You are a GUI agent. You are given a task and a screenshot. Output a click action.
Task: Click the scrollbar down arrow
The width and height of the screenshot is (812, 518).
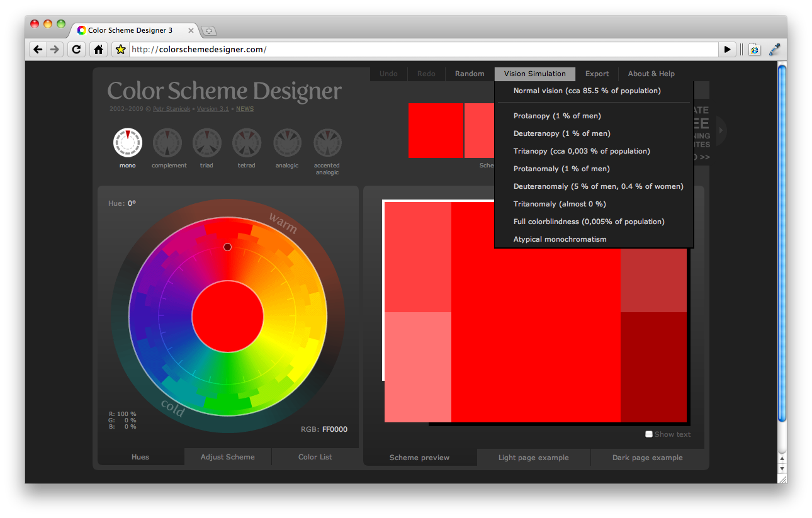tap(782, 469)
